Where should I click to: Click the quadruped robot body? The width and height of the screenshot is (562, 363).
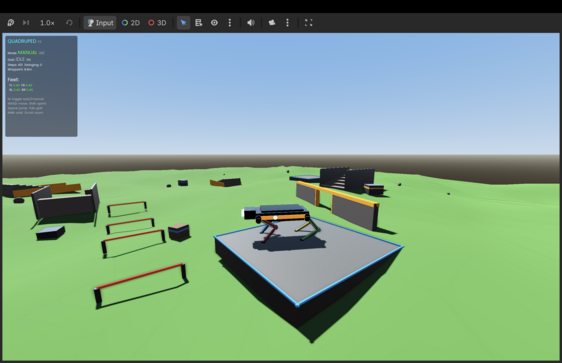pyautogui.click(x=281, y=213)
